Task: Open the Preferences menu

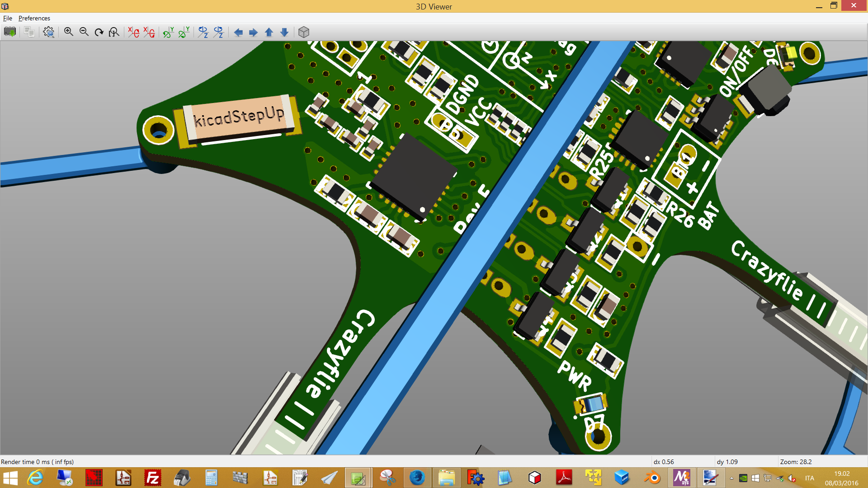Action: point(34,18)
